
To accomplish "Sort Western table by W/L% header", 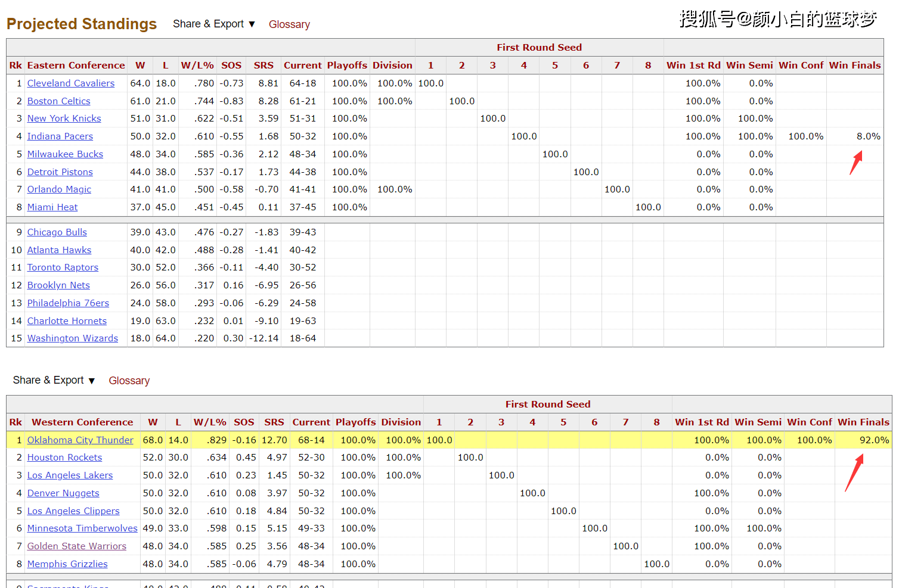I will click(210, 422).
